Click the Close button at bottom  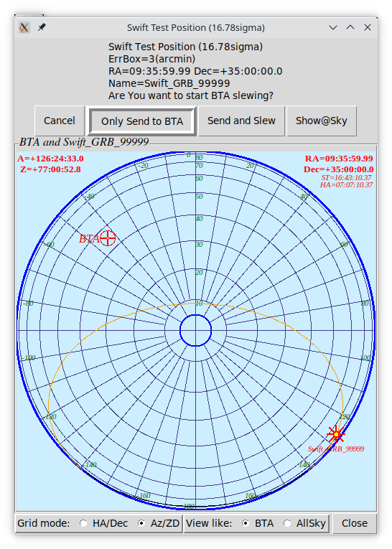click(355, 523)
